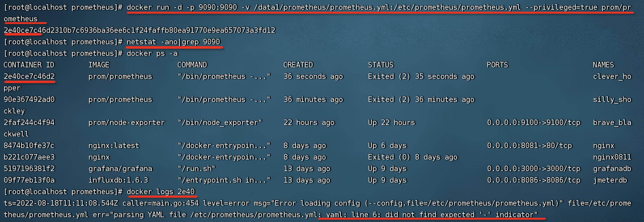Click the "/bin/node_exporter" command entry
644x222 pixels.
pyautogui.click(x=220, y=123)
